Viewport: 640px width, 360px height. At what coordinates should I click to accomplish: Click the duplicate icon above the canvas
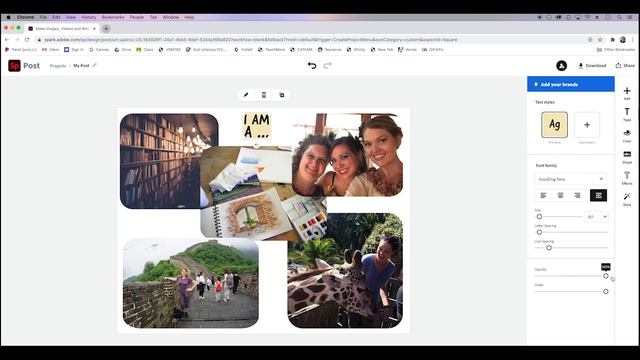282,95
